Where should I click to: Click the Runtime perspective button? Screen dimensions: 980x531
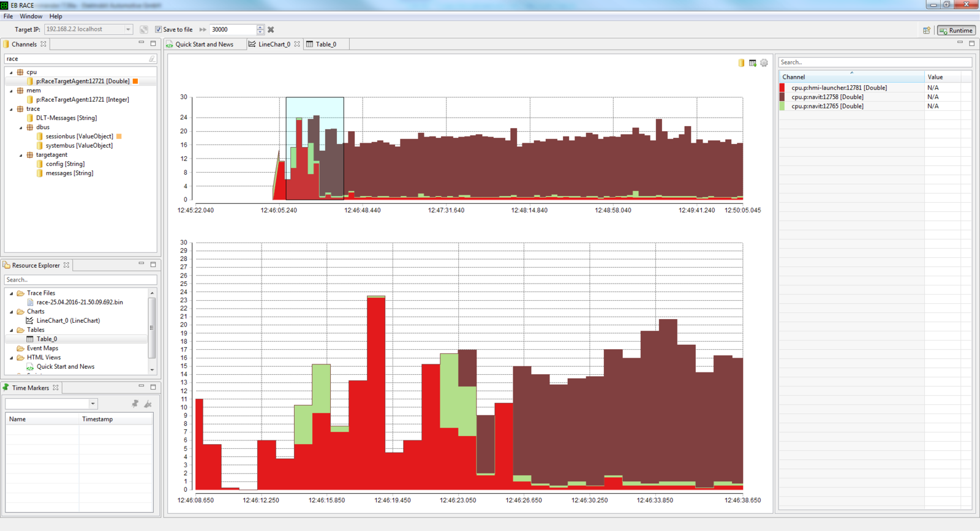pyautogui.click(x=956, y=30)
